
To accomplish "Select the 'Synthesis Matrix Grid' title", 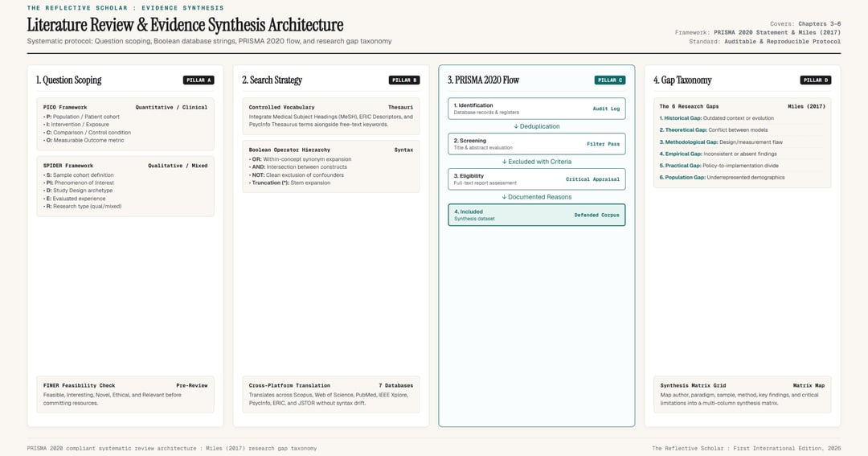I will pos(693,386).
